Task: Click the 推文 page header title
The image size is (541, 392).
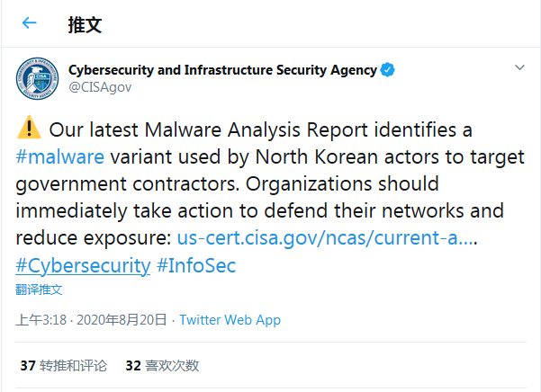Action: pos(86,24)
